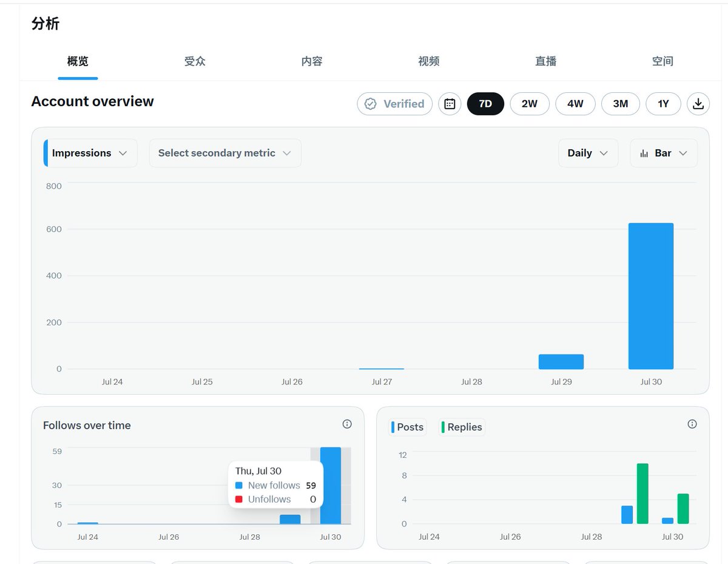Click the Account overview heading
This screenshot has height=564, width=728.
point(93,101)
